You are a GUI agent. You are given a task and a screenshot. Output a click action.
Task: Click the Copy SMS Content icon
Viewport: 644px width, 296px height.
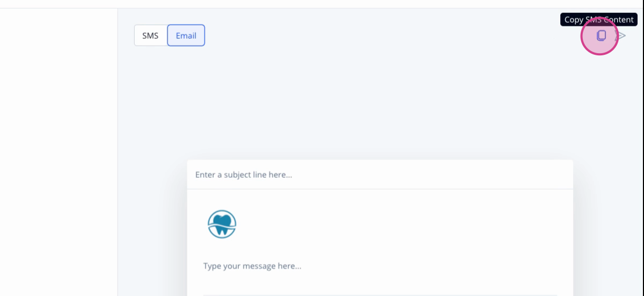tap(601, 35)
